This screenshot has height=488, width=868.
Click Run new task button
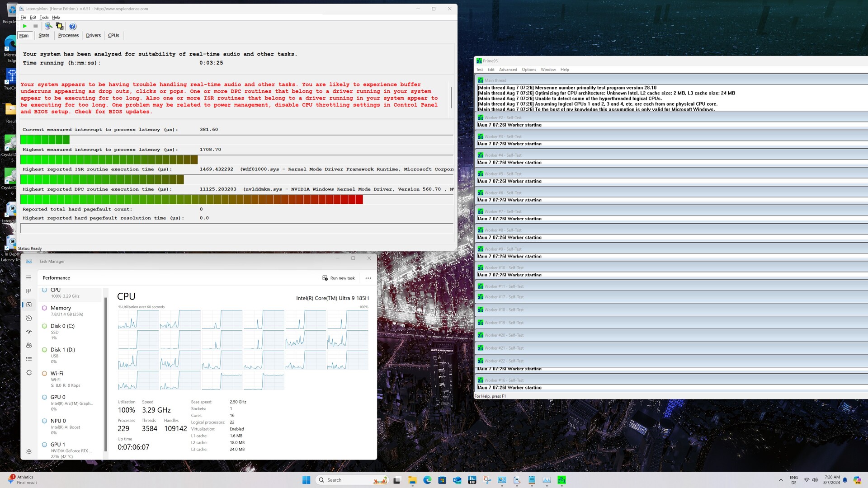(x=339, y=278)
